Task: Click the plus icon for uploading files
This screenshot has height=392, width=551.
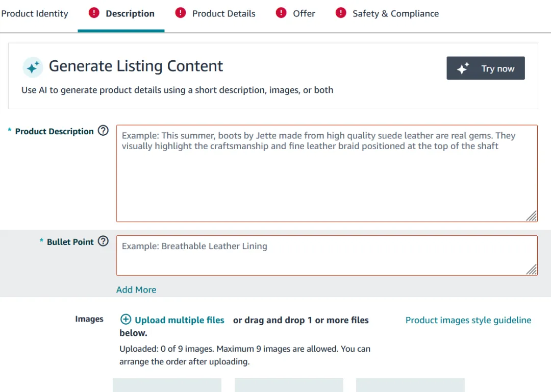Action: click(126, 320)
